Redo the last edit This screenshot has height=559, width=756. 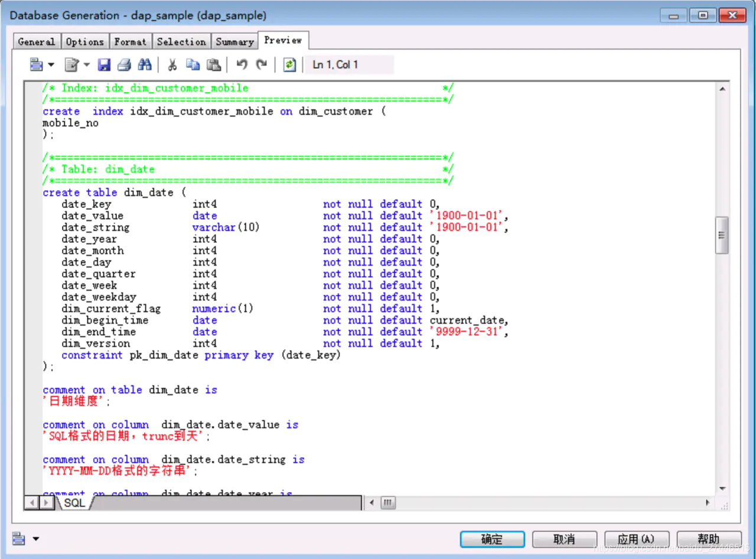pyautogui.click(x=262, y=64)
